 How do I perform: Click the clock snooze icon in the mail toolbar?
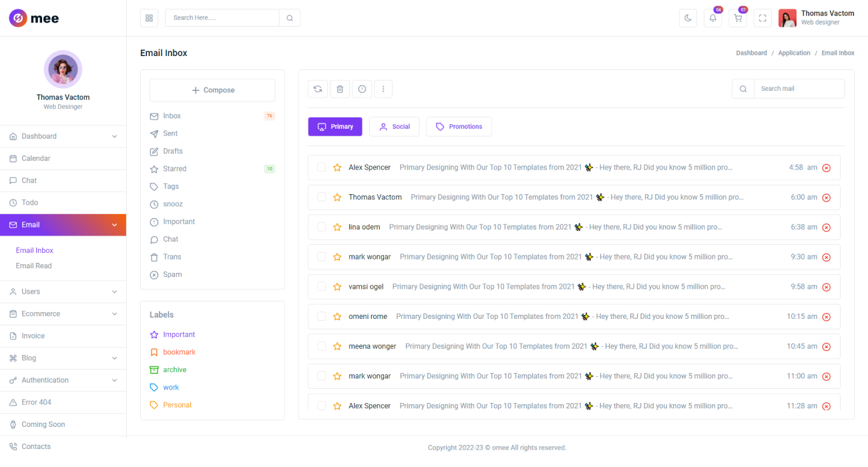click(x=362, y=88)
